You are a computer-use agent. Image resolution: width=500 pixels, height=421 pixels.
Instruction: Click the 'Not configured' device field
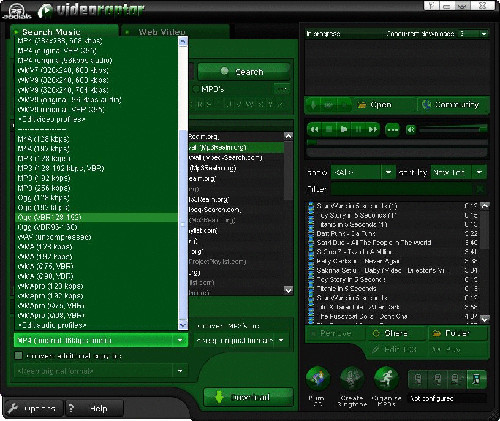(x=447, y=398)
